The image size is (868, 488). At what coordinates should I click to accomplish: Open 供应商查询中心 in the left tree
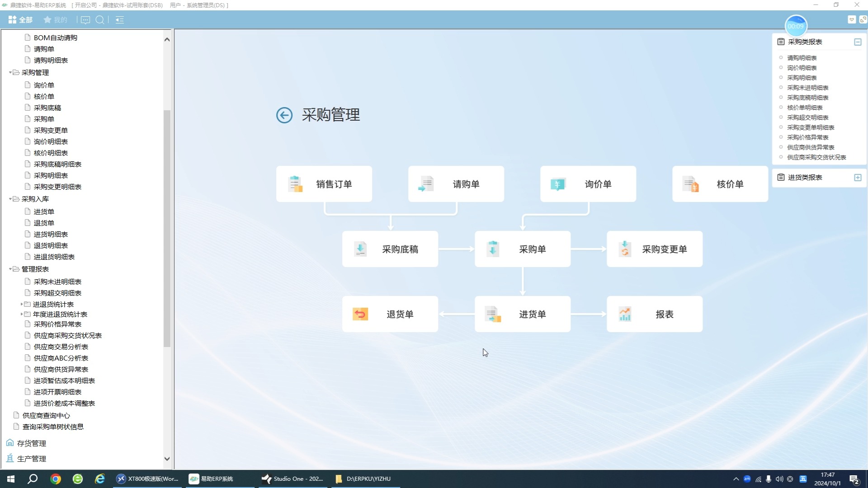point(47,415)
